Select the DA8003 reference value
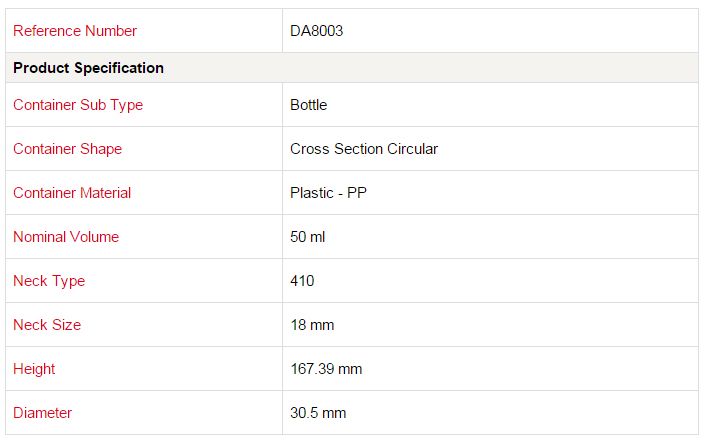Image resolution: width=706 pixels, height=442 pixels. (x=317, y=31)
